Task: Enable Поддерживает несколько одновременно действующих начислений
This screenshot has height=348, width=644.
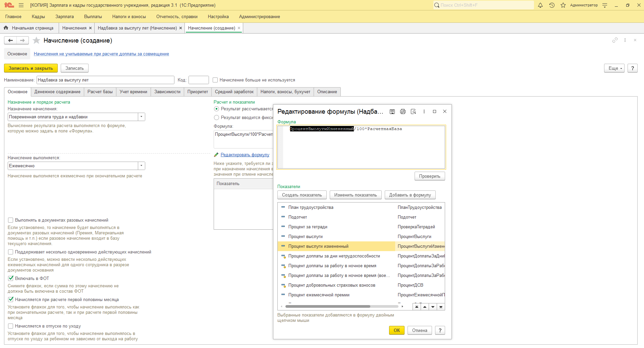Action: tap(10, 252)
